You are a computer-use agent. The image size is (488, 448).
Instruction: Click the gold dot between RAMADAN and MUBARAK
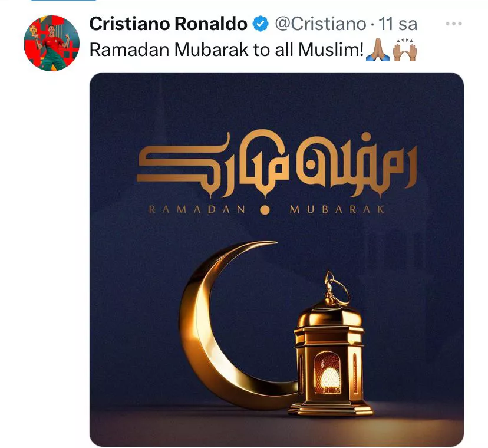point(265,210)
